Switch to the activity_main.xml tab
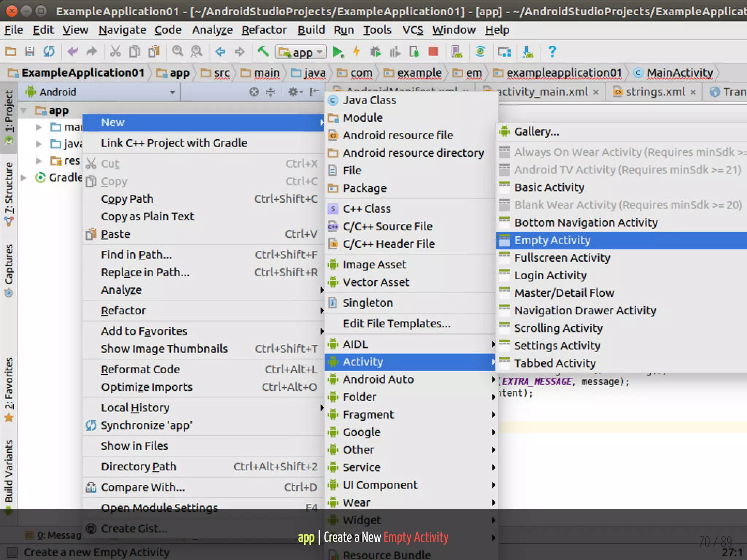747x560 pixels. [x=542, y=92]
